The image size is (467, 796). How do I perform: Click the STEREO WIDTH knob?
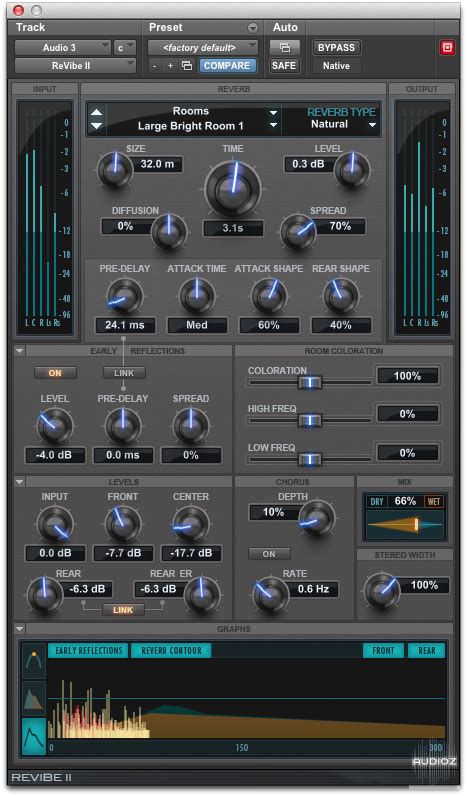click(x=382, y=590)
